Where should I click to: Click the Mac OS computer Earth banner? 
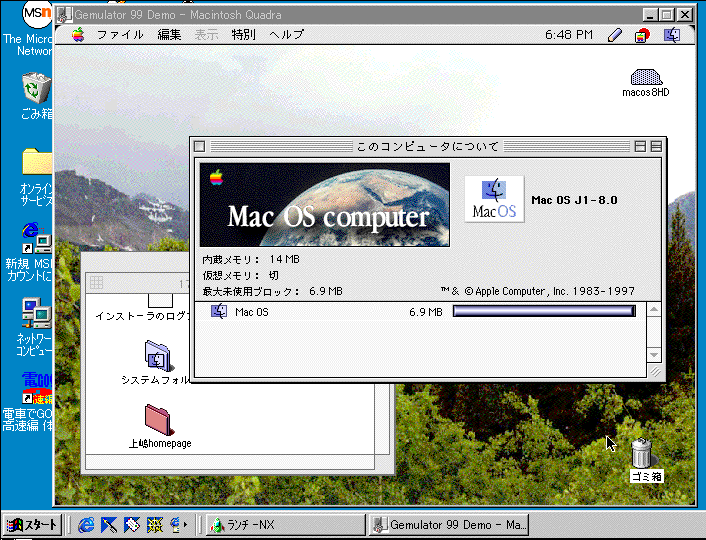point(325,204)
